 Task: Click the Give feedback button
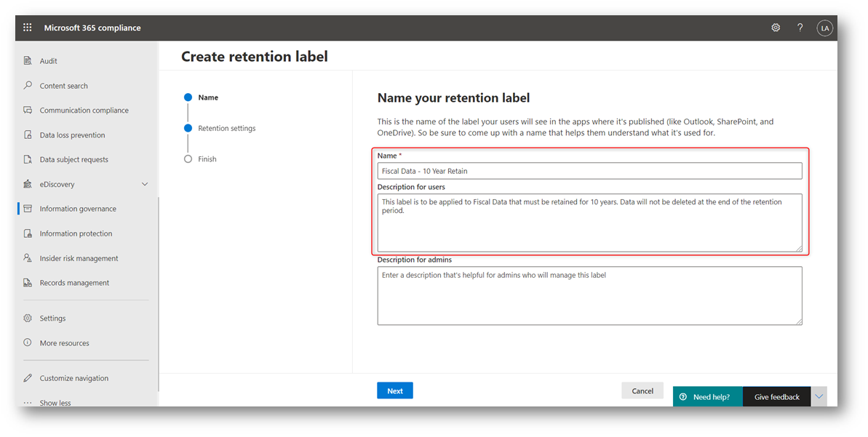[x=776, y=396]
